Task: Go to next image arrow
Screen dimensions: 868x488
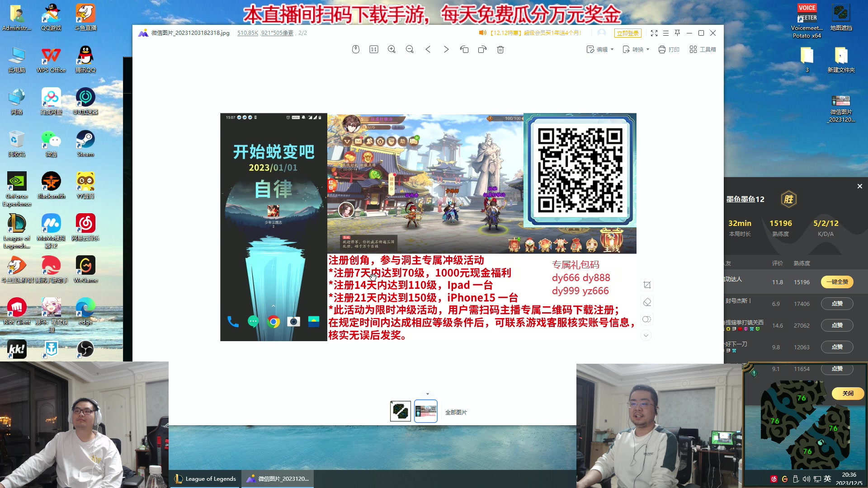Action: pos(446,49)
